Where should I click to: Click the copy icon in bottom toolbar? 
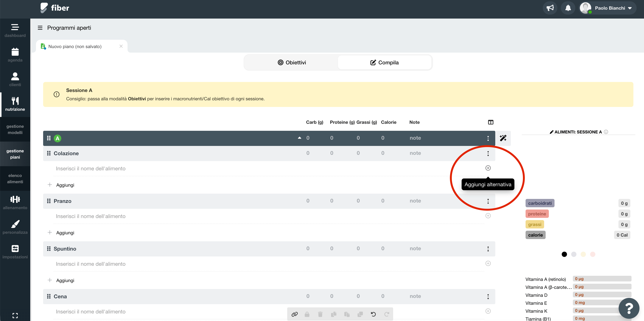pos(334,314)
